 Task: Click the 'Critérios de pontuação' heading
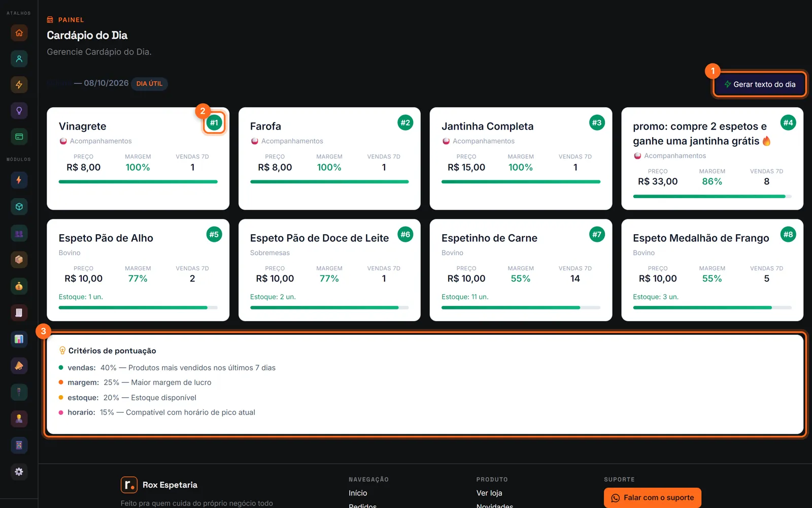tap(112, 351)
